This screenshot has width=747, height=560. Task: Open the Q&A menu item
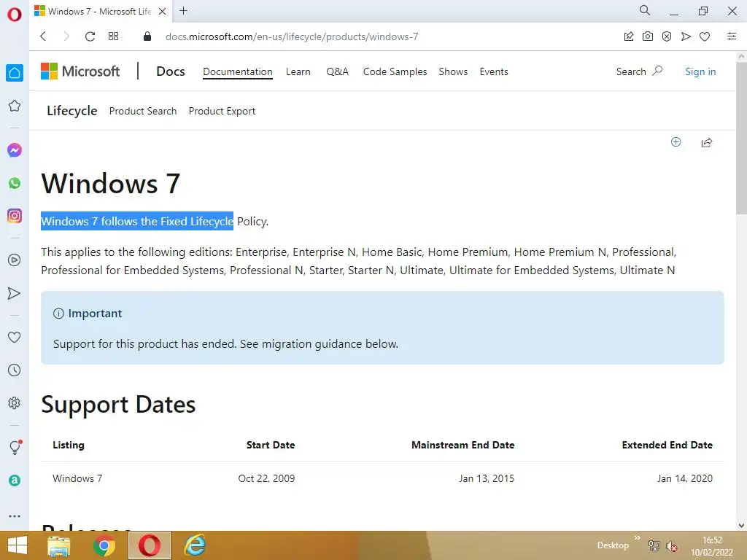[x=337, y=72]
